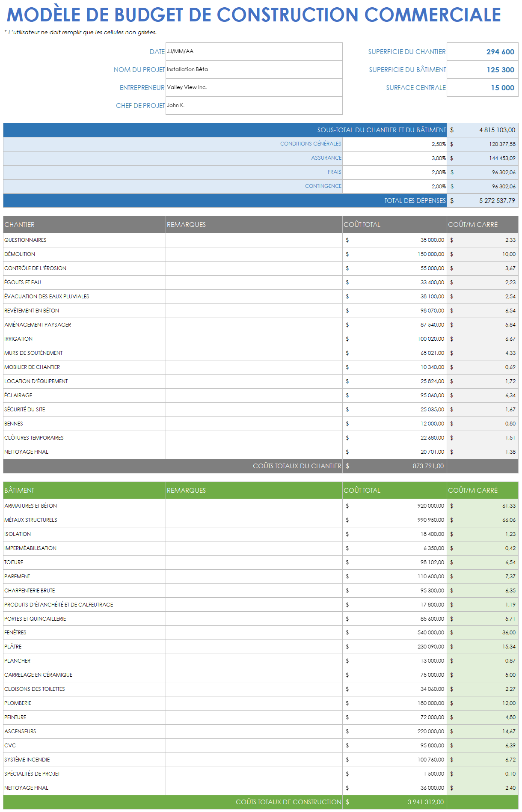This screenshot has width=522, height=812.
Task: Click the Fenêtres cost per square meter 36,00
Action: tap(482, 633)
